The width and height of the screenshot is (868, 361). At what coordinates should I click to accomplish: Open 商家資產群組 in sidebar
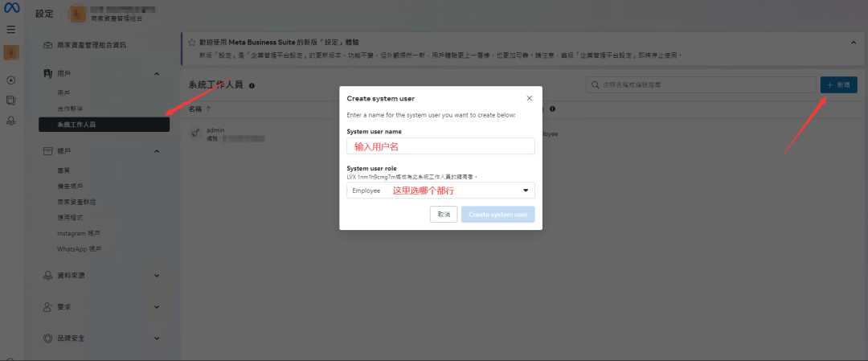coord(76,202)
